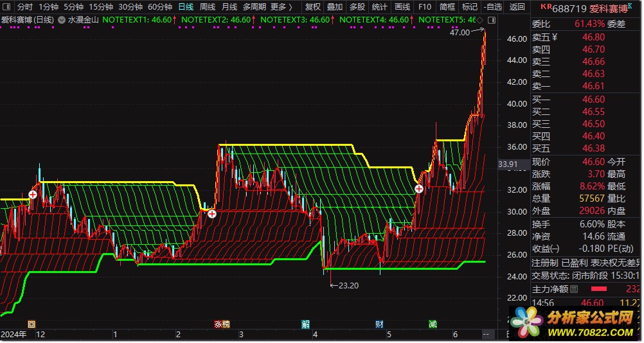The width and height of the screenshot is (644, 343).
Task: Switch to 5分钟 period
Action: pyautogui.click(x=73, y=7)
